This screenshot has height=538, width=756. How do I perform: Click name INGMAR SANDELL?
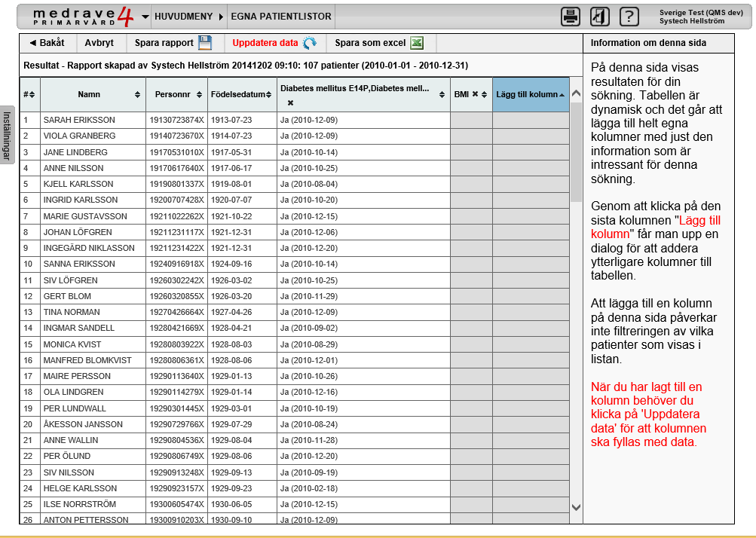point(79,328)
